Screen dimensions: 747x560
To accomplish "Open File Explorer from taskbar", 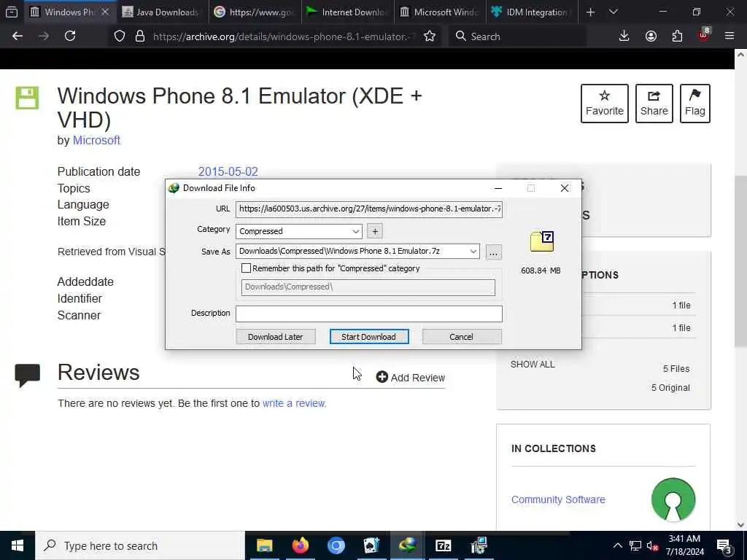I will 264,545.
